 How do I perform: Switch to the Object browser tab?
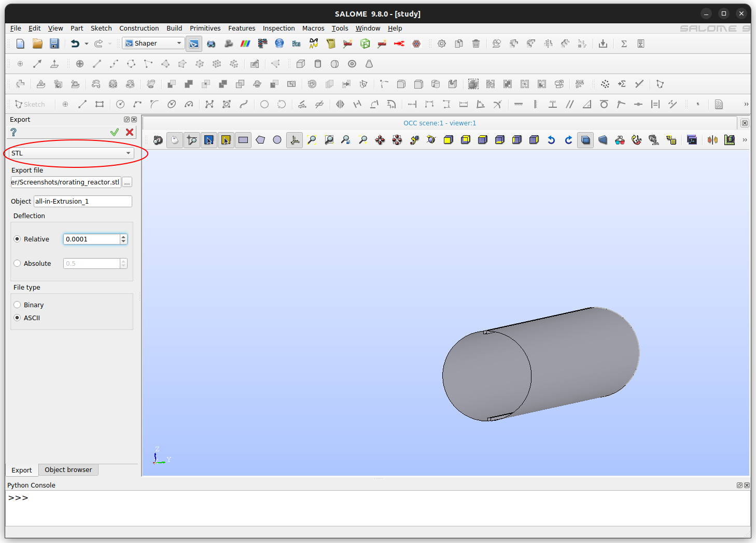tap(68, 470)
